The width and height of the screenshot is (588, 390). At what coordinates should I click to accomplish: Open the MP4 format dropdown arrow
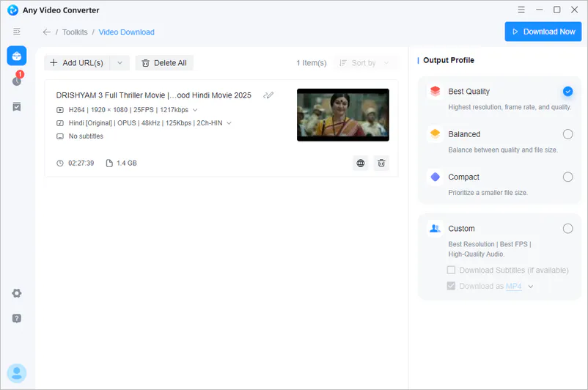(531, 287)
